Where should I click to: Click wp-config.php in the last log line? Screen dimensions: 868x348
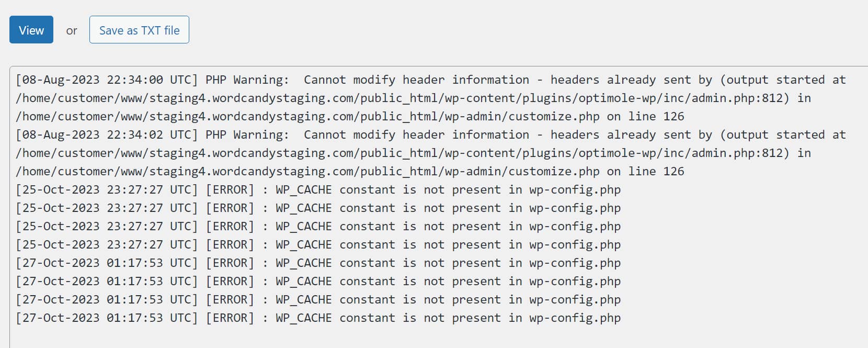(575, 318)
